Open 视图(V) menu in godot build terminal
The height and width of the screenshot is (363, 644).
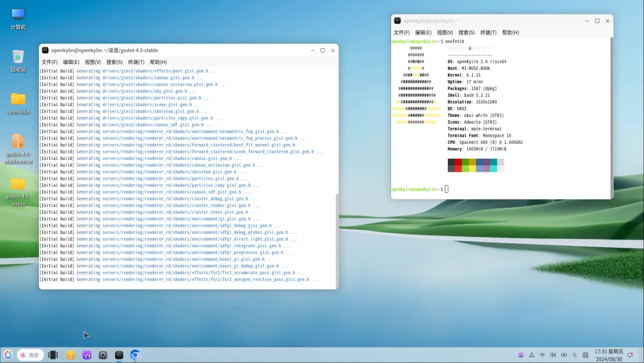click(93, 62)
